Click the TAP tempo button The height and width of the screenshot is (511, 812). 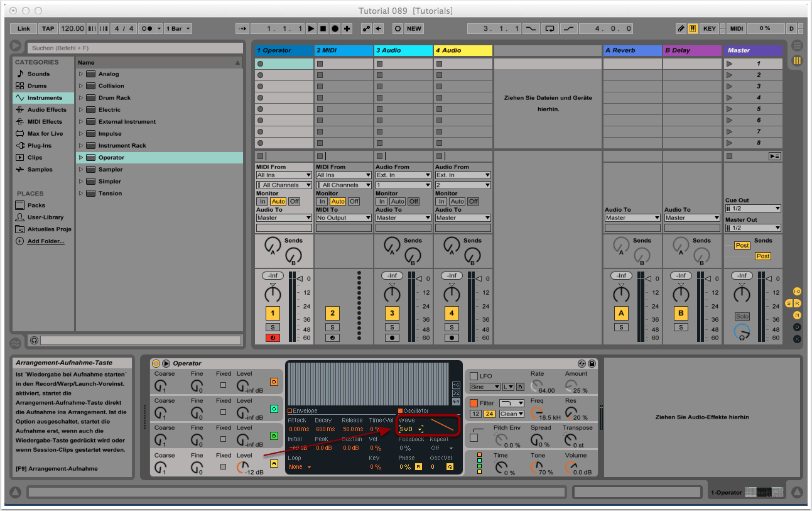(x=48, y=28)
